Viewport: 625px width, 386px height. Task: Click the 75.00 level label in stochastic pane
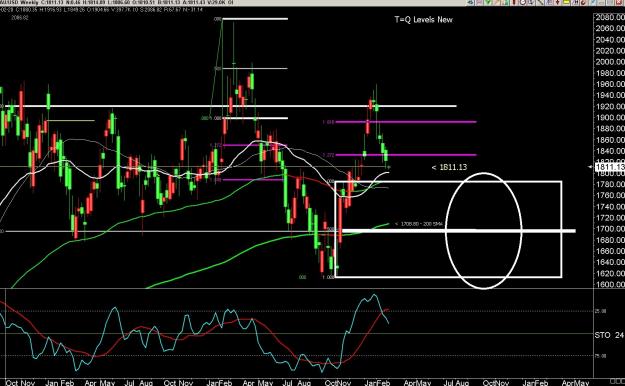click(x=601, y=356)
